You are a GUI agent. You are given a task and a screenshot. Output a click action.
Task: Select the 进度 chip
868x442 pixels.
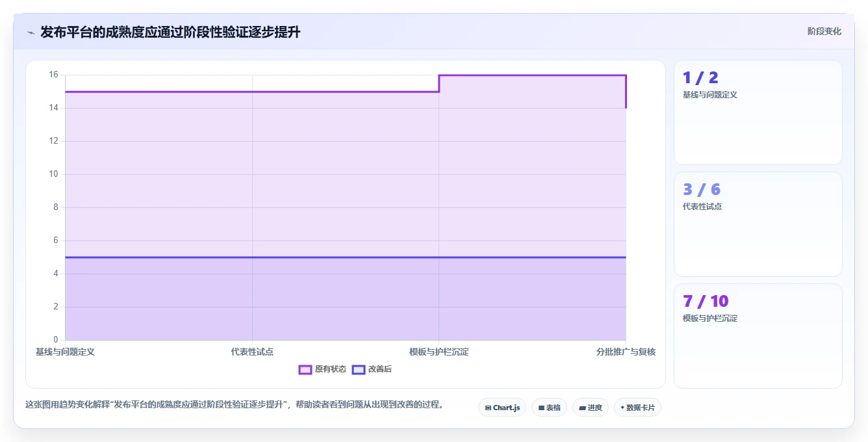[x=590, y=408]
